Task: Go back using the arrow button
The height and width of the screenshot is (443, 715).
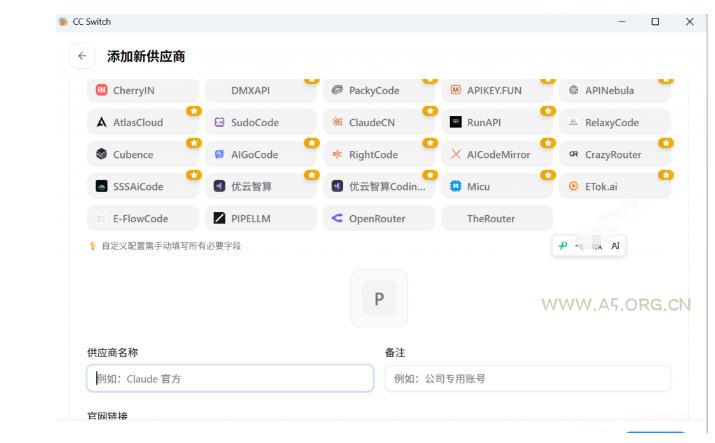Action: (x=82, y=56)
